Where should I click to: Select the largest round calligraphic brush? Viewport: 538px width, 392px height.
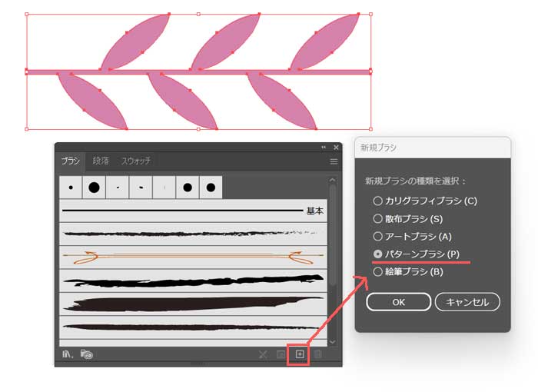94,188
